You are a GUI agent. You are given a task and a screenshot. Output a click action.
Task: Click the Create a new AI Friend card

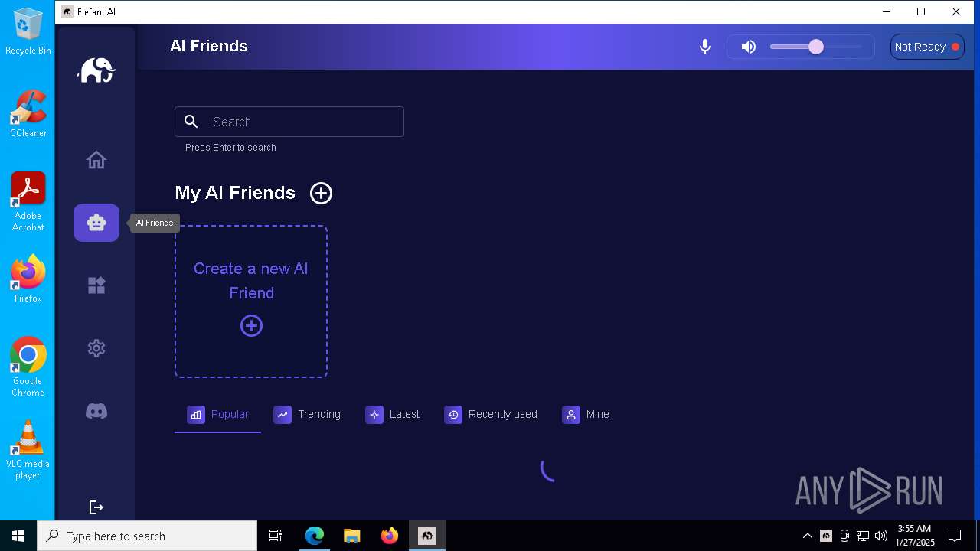tap(251, 302)
